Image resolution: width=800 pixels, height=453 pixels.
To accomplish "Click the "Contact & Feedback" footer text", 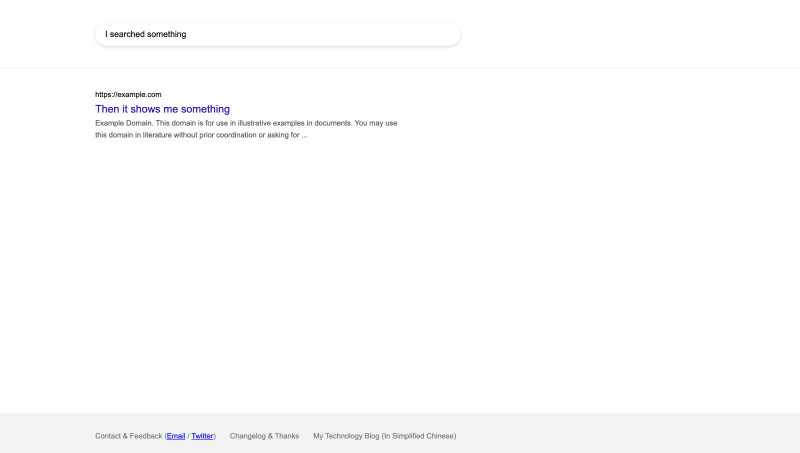I will 129,436.
